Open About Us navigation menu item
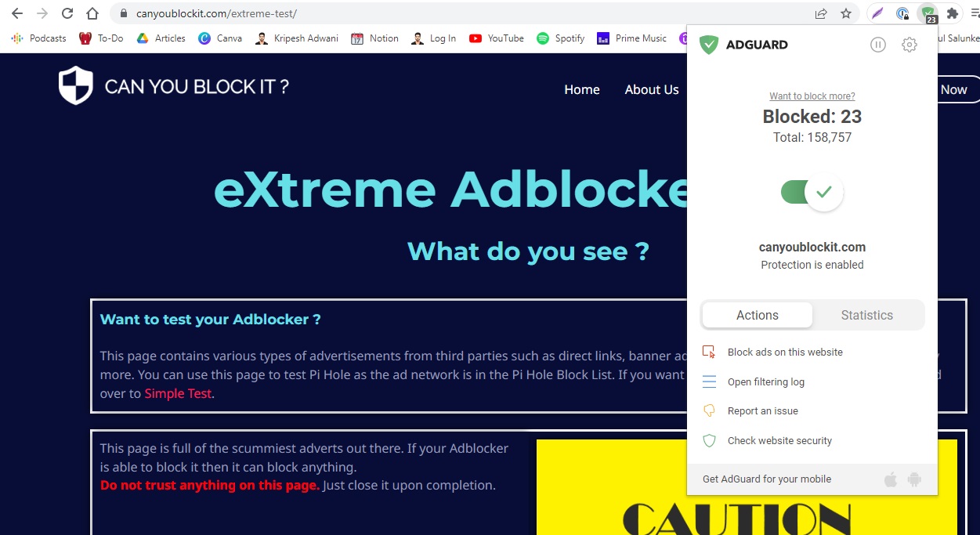Viewport: 980px width, 535px height. pos(651,90)
